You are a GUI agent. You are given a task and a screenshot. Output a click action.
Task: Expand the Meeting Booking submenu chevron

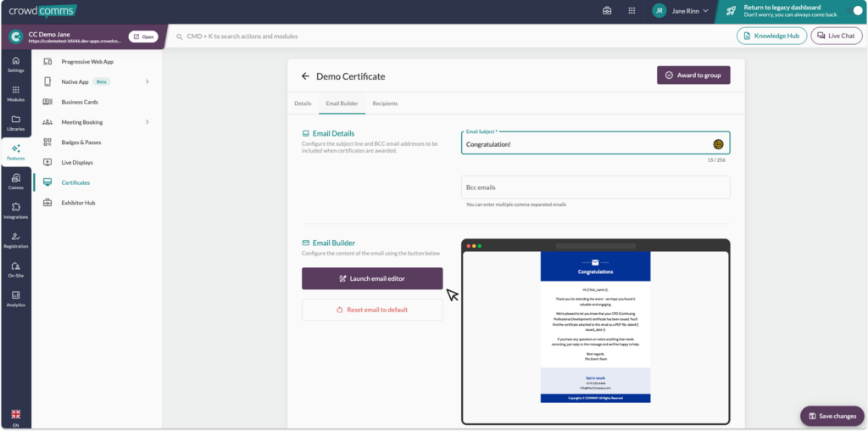tap(147, 122)
